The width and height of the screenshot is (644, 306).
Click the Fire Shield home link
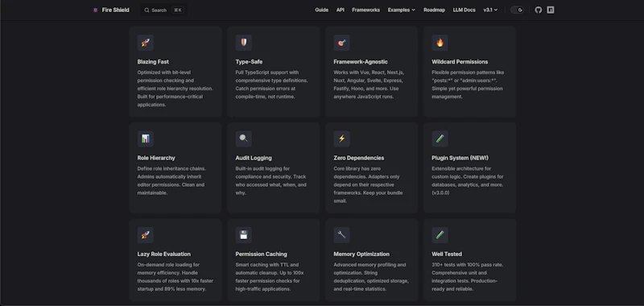click(111, 10)
